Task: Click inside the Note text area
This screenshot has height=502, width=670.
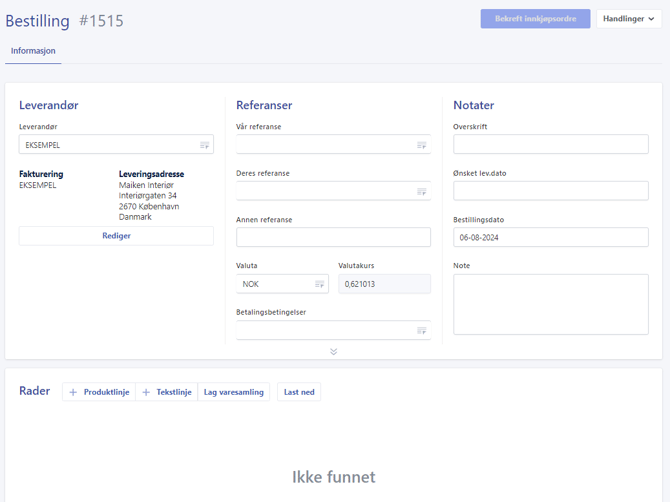Action: click(551, 304)
